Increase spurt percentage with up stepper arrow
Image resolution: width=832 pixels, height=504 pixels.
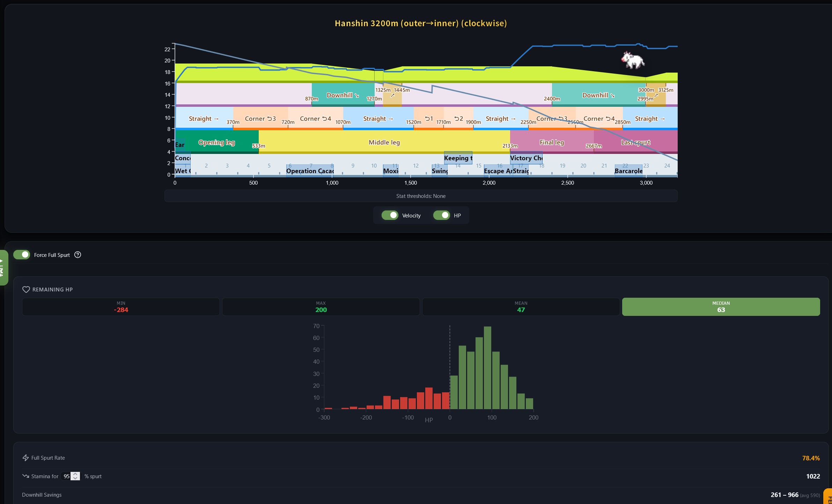75,474
